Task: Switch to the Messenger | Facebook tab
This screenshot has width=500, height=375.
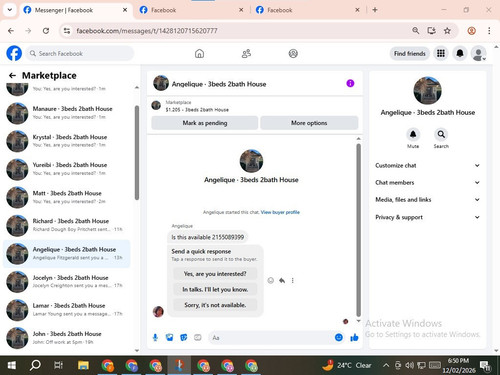Action: pos(76,10)
